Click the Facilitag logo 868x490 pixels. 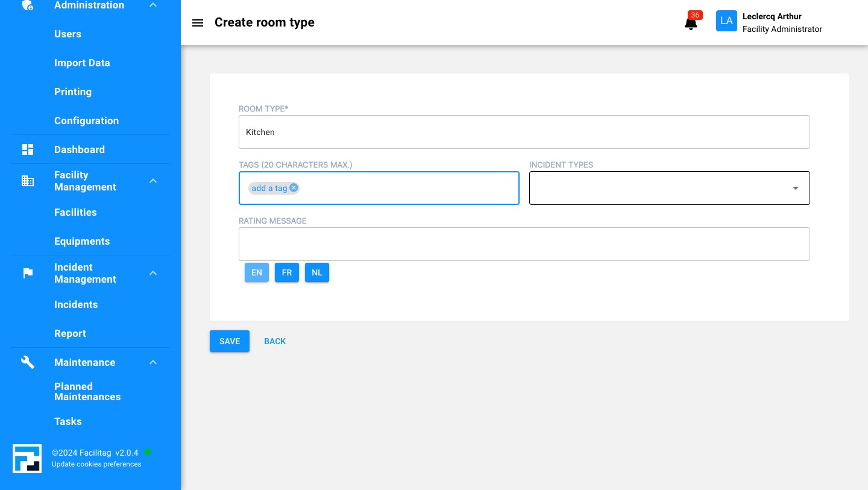point(27,459)
